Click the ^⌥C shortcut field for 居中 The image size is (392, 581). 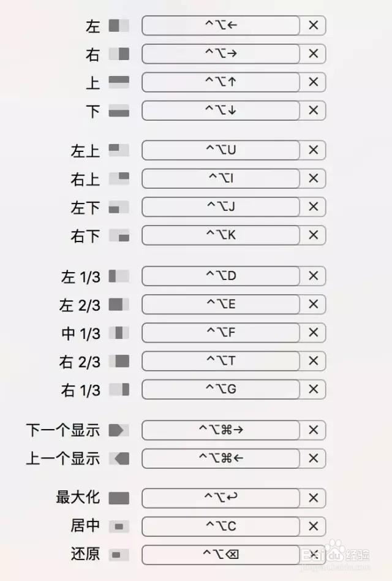click(x=219, y=526)
